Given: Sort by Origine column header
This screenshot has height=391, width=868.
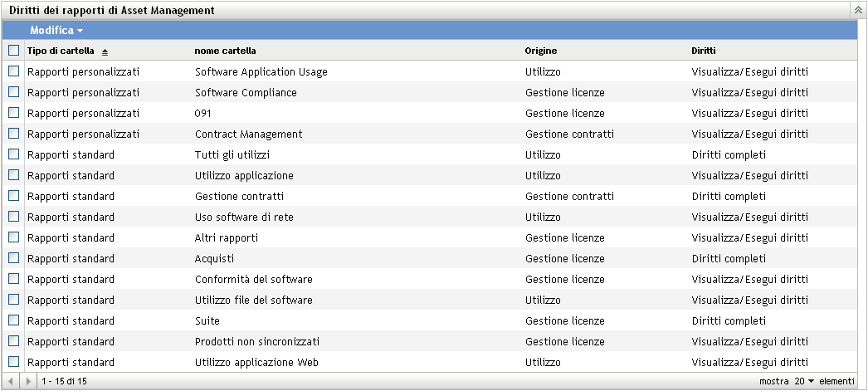Looking at the screenshot, I should click(541, 51).
